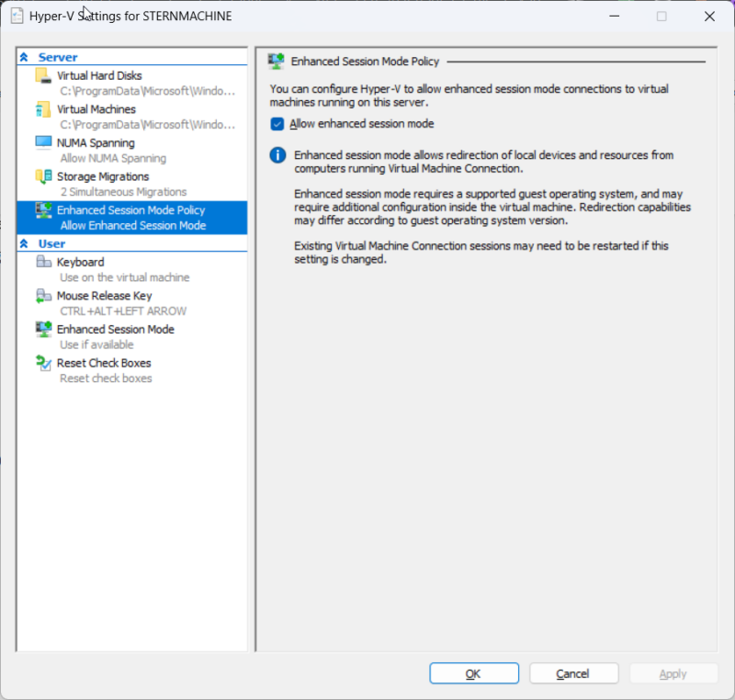The image size is (735, 700).
Task: Click 'Allow Enhanced Session Mode' subtext
Action: pyautogui.click(x=133, y=226)
